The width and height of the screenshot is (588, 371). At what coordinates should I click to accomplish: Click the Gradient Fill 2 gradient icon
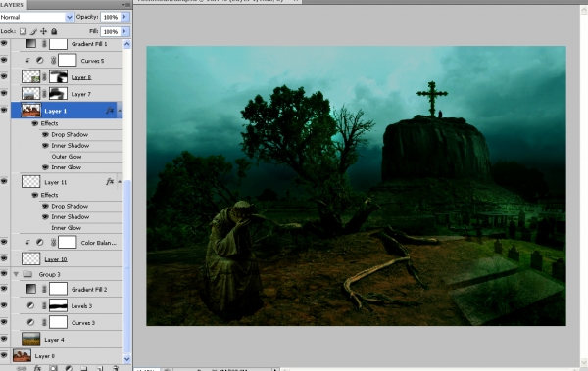pos(30,289)
